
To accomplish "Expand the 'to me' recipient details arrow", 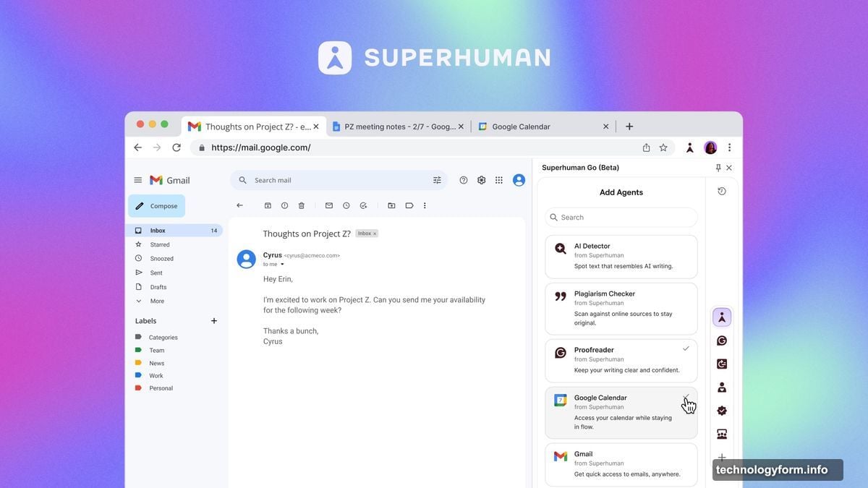I will [x=282, y=265].
